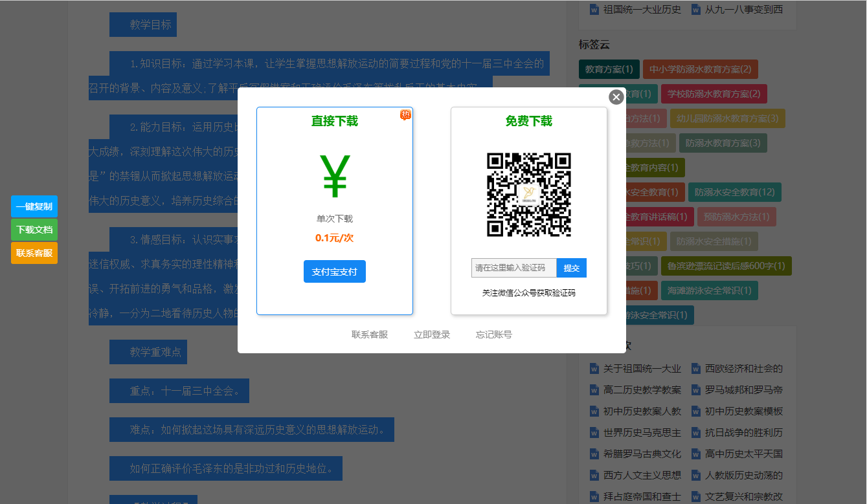Image resolution: width=867 pixels, height=504 pixels.
Task: Click Word icon beside 高二历史教学教案
Action: point(594,390)
